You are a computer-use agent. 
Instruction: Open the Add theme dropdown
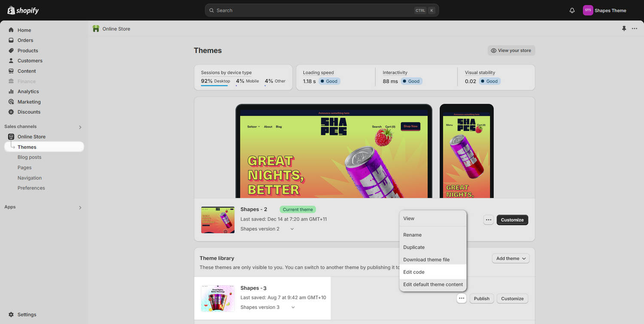[510, 258]
